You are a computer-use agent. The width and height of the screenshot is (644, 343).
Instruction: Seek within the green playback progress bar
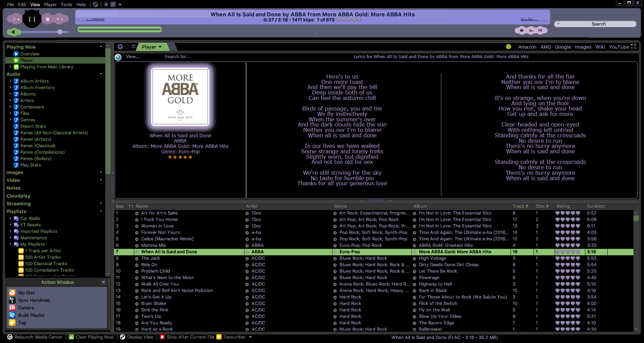point(119,30)
